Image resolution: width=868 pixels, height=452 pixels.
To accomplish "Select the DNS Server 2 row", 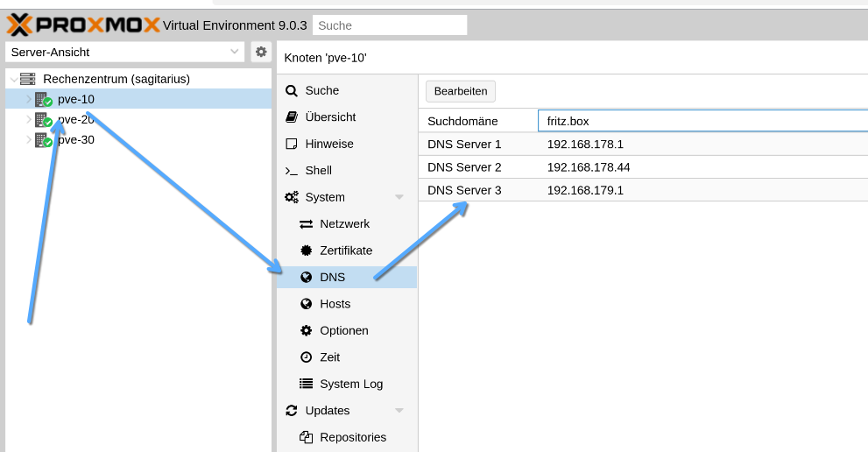I will [643, 167].
